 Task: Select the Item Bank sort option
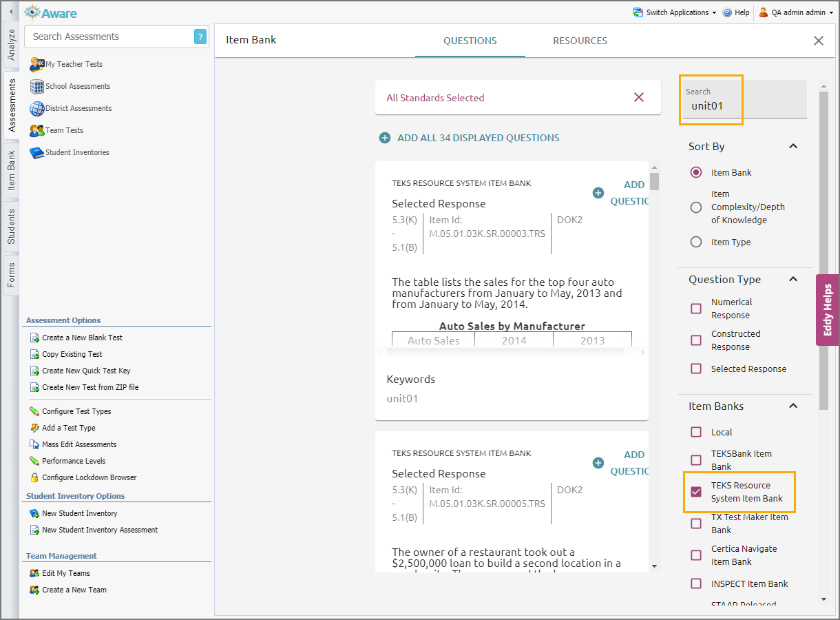[696, 172]
